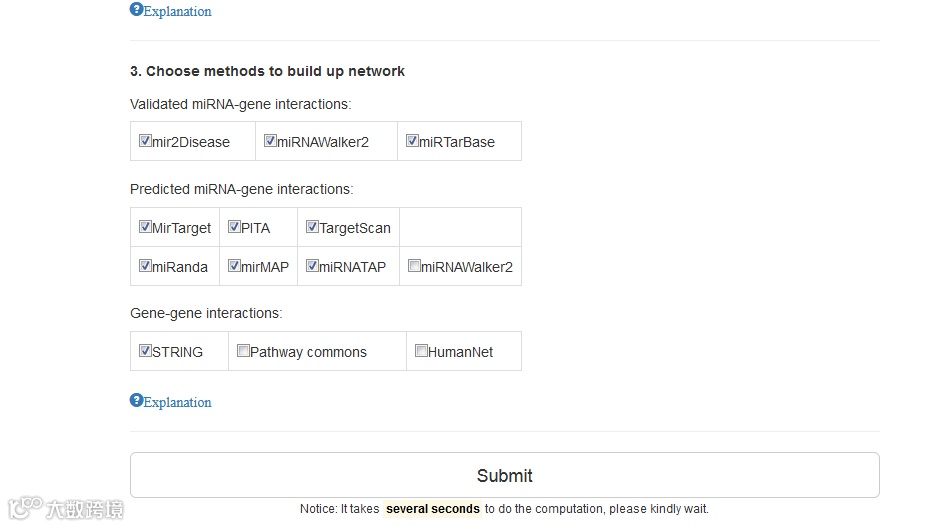Disable the miRTarBase checkbox
The image size is (947, 527).
pos(412,141)
